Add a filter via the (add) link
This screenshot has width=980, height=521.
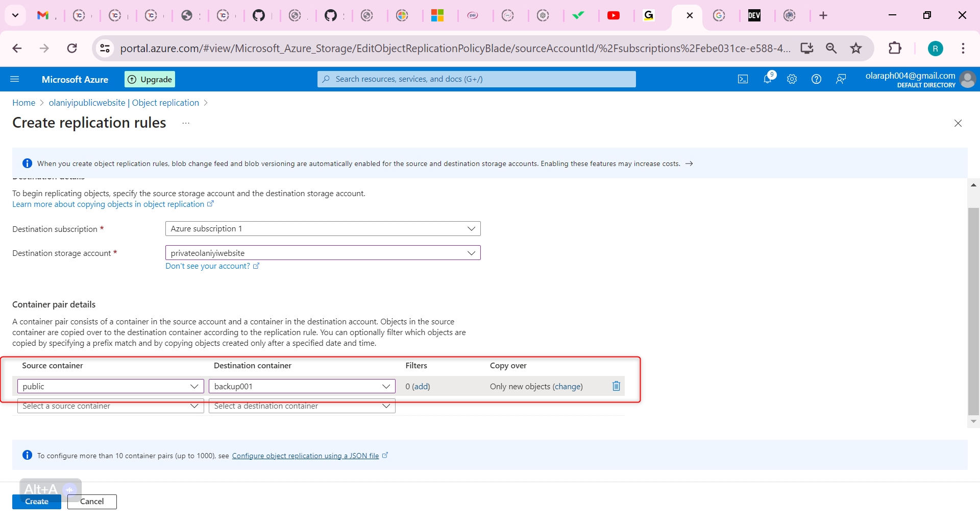(x=421, y=387)
